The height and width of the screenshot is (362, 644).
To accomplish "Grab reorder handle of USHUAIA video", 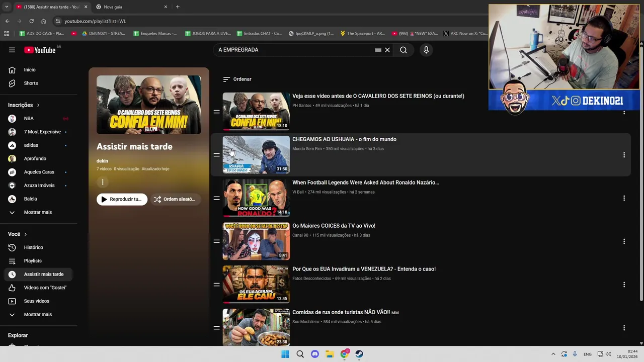I will [x=216, y=155].
